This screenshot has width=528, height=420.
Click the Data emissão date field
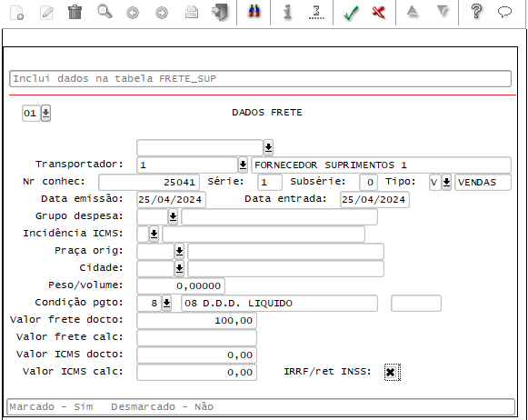coord(172,200)
